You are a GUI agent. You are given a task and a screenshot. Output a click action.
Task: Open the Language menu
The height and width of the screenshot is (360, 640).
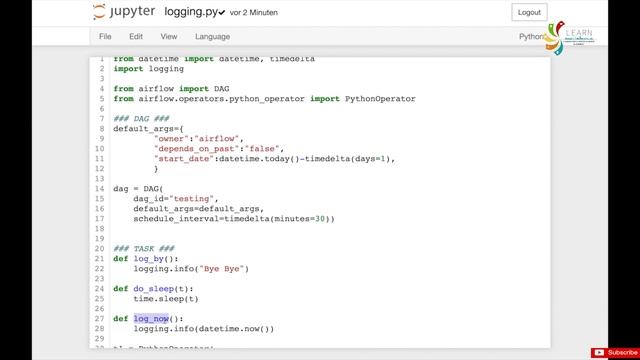click(x=212, y=36)
